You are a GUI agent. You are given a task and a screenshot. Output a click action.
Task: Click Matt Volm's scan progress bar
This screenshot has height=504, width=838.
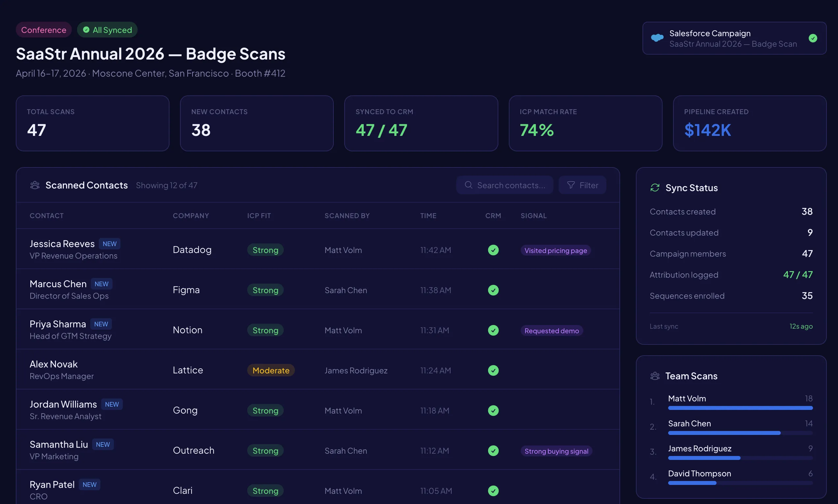[740, 408]
